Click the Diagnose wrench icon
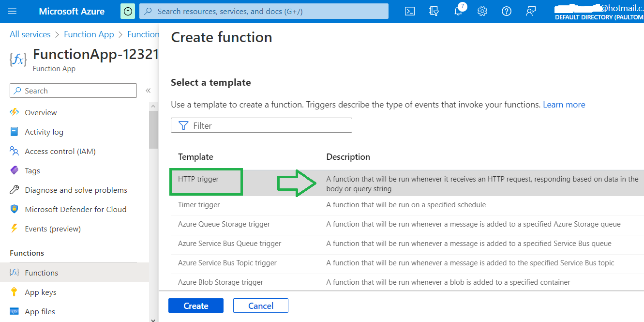Viewport: 644px width, 322px height. (x=15, y=190)
